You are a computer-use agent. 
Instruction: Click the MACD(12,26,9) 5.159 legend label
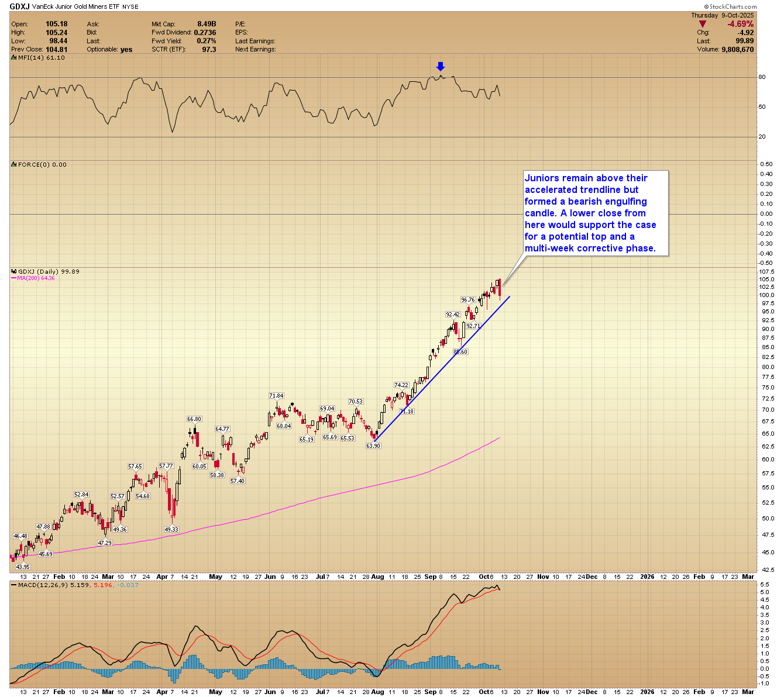[54, 585]
